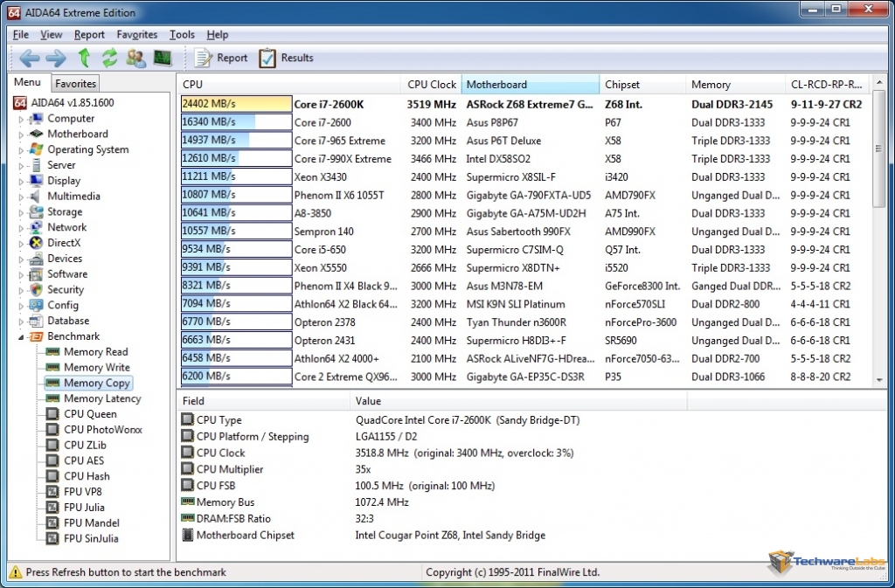Expand the Storage tree node

[x=21, y=212]
